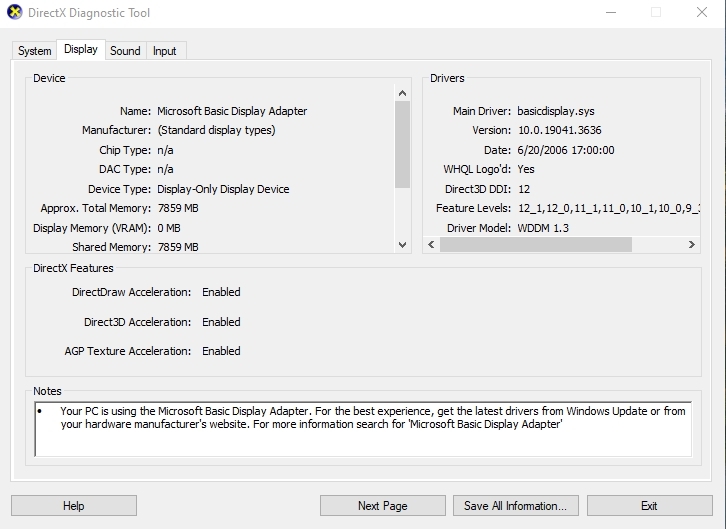Viewport: 726px width, 529px height.
Task: Click Approx. Total Memory value 7859 MB
Action: pos(178,208)
